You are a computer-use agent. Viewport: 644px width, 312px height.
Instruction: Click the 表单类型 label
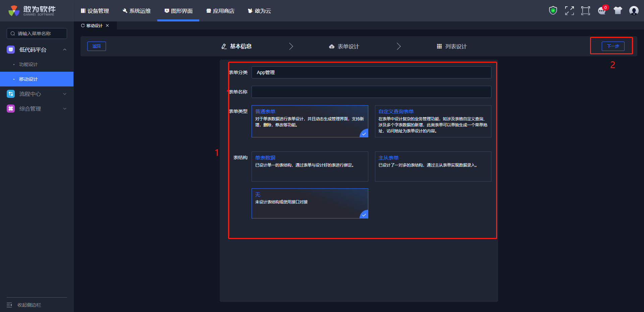pyautogui.click(x=238, y=111)
